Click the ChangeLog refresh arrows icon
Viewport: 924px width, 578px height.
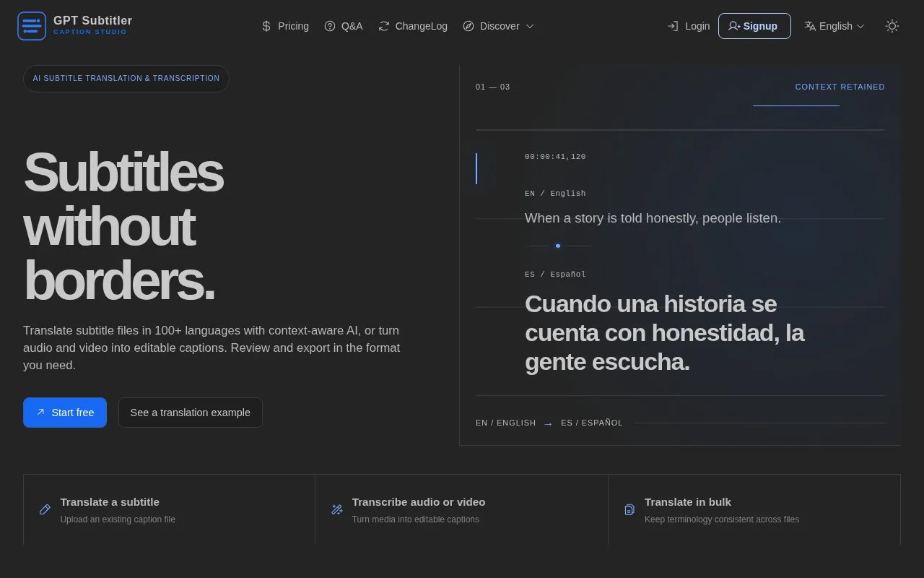384,26
